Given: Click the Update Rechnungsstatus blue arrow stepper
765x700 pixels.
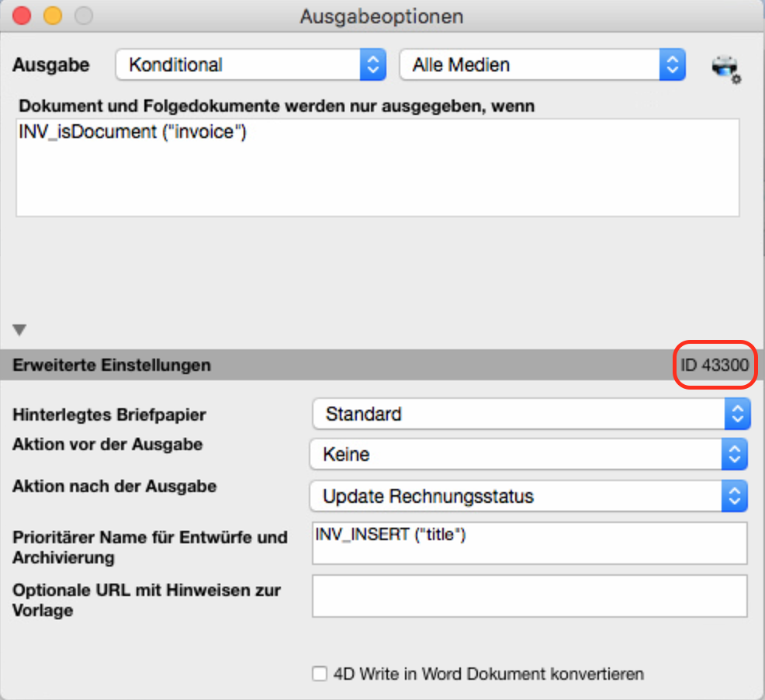Looking at the screenshot, I should coord(735,496).
